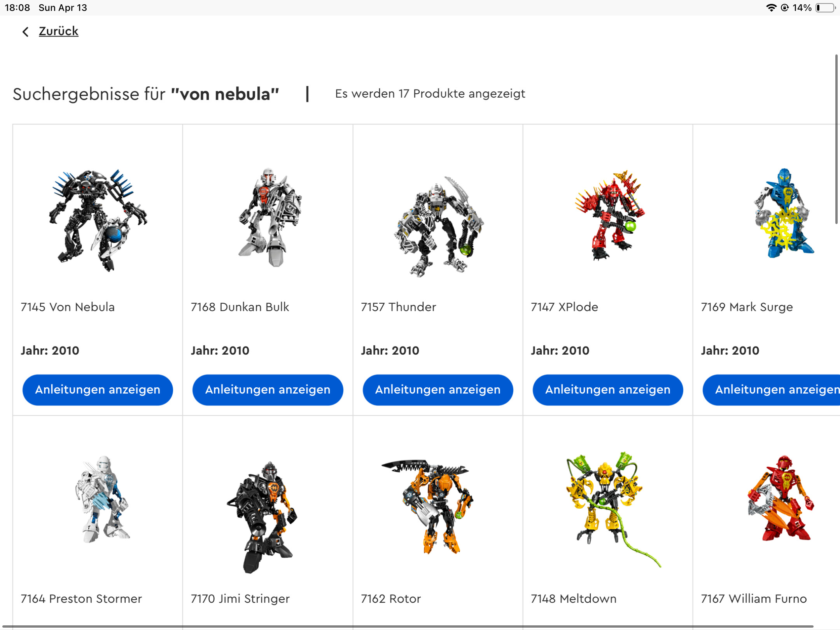Viewport: 840px width, 630px height.
Task: Select the '7170 Jimi Stringer' product title
Action: coord(240,599)
